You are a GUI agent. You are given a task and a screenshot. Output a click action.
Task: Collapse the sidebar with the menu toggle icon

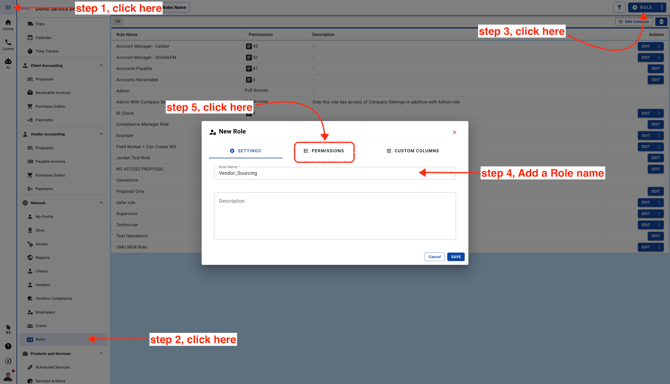coord(8,7)
